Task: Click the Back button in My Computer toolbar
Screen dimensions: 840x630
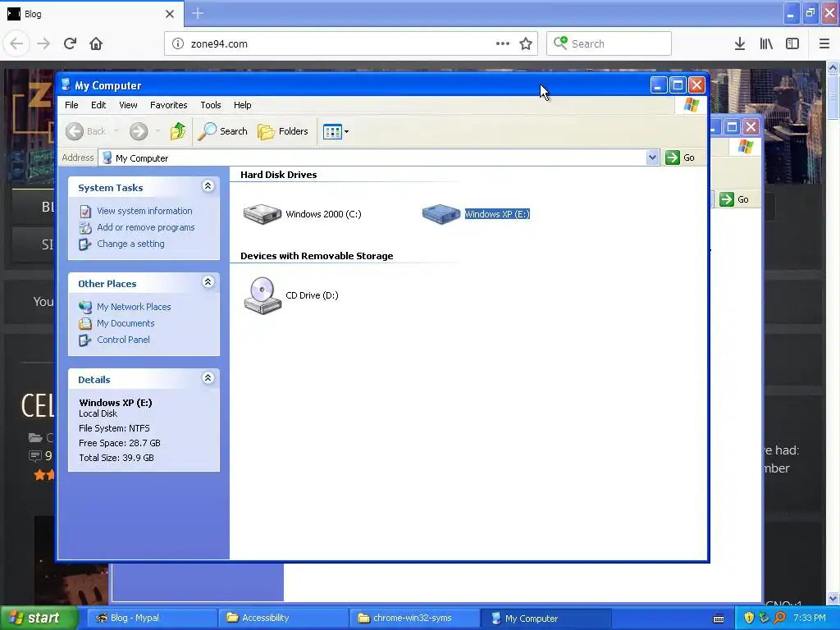Action: pos(85,131)
